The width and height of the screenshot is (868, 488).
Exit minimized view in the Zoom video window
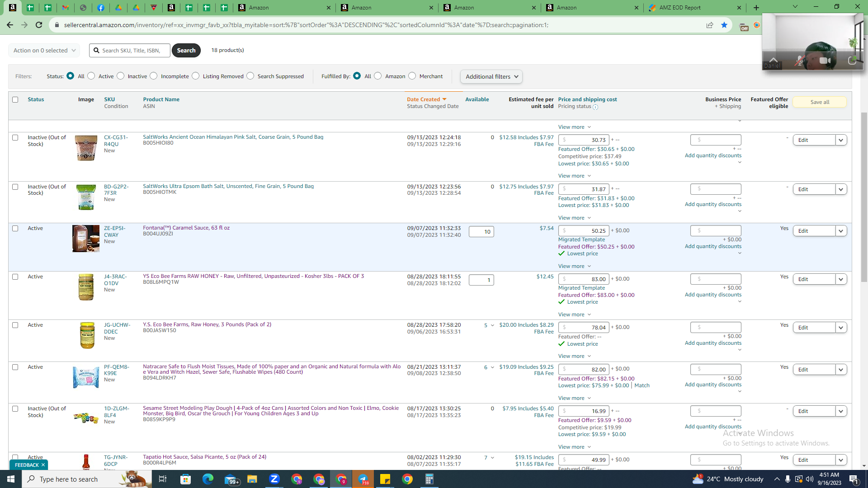click(x=852, y=61)
